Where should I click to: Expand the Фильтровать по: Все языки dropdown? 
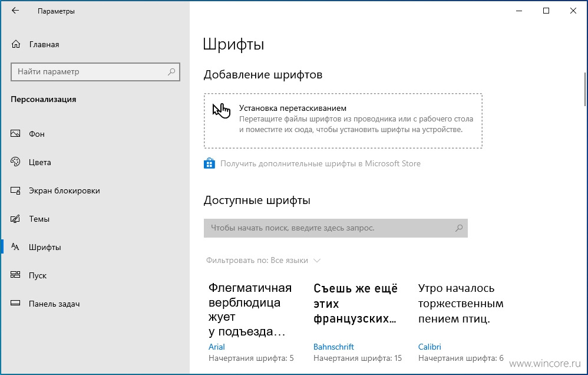[x=263, y=260]
